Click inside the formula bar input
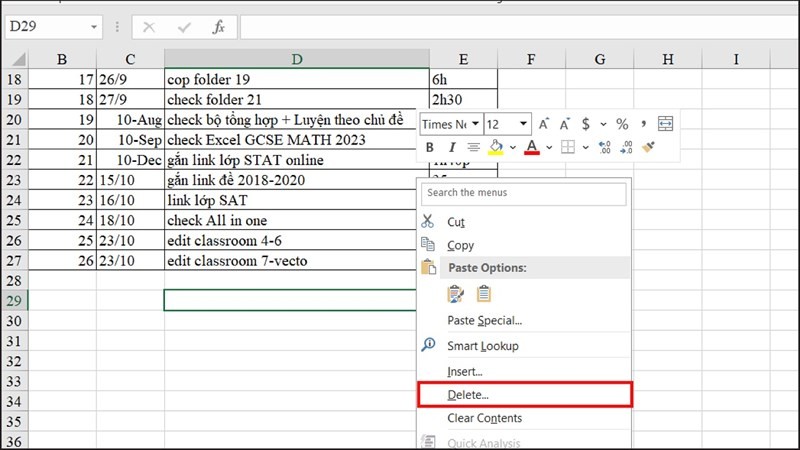This screenshot has width=800, height=450. [x=519, y=27]
